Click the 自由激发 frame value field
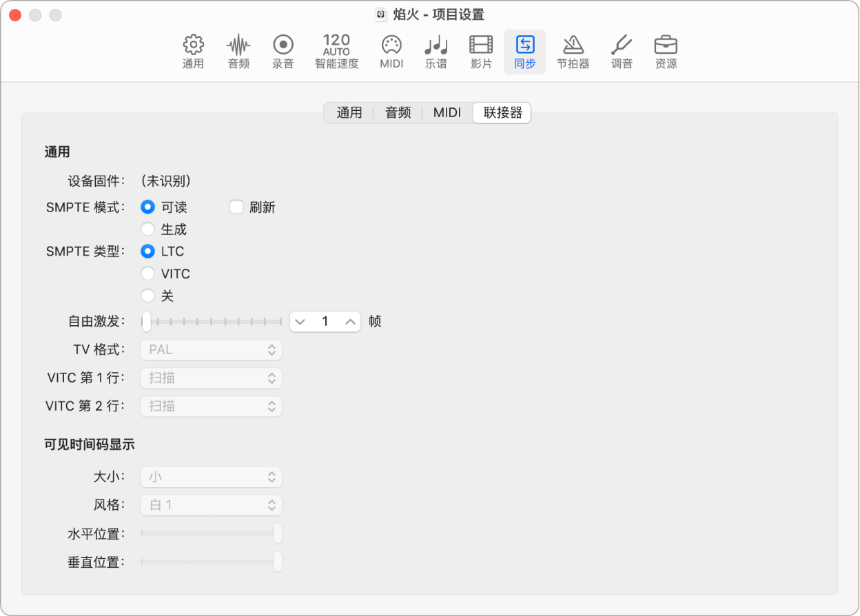The image size is (860, 616). point(325,321)
